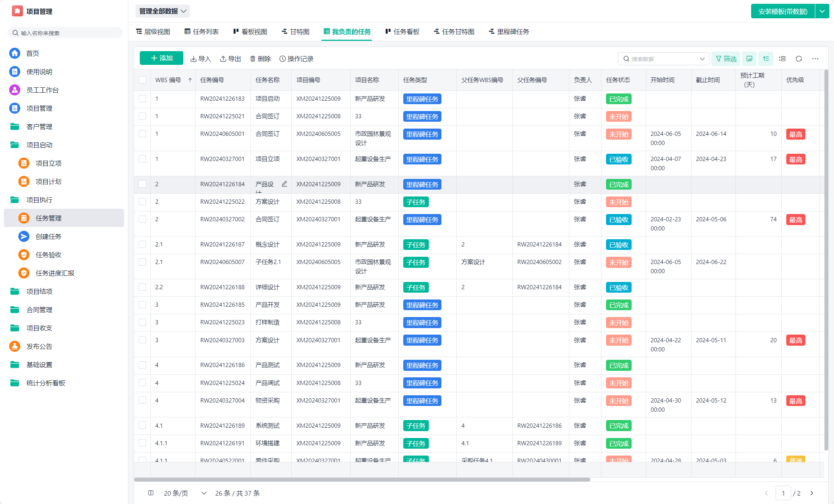Viewport: 834px width, 504px height.
Task: Check the row RW20241225021 checkbox
Action: [142, 116]
